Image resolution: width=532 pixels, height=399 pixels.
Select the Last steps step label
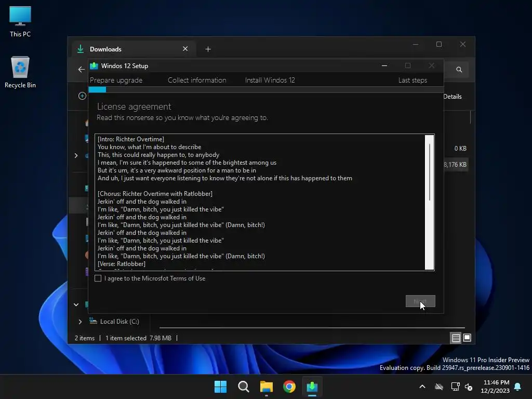413,80
